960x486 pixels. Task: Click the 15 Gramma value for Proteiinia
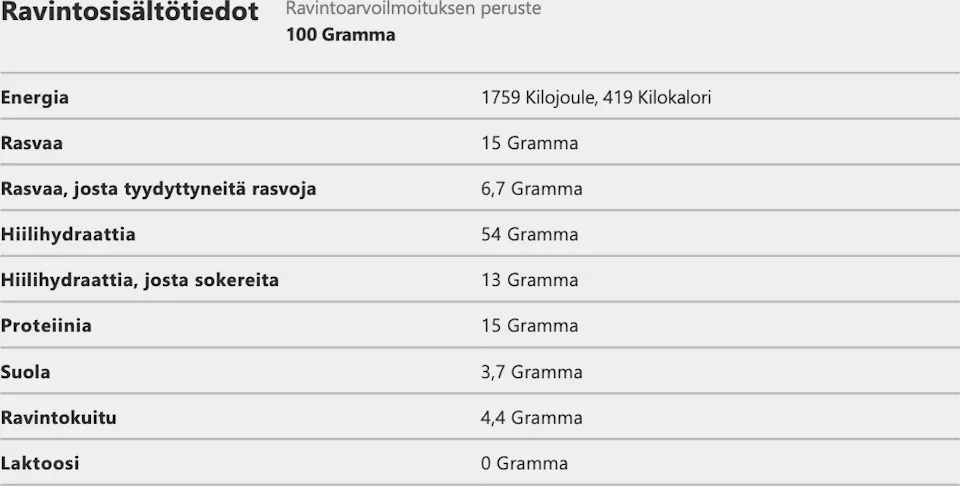[529, 326]
